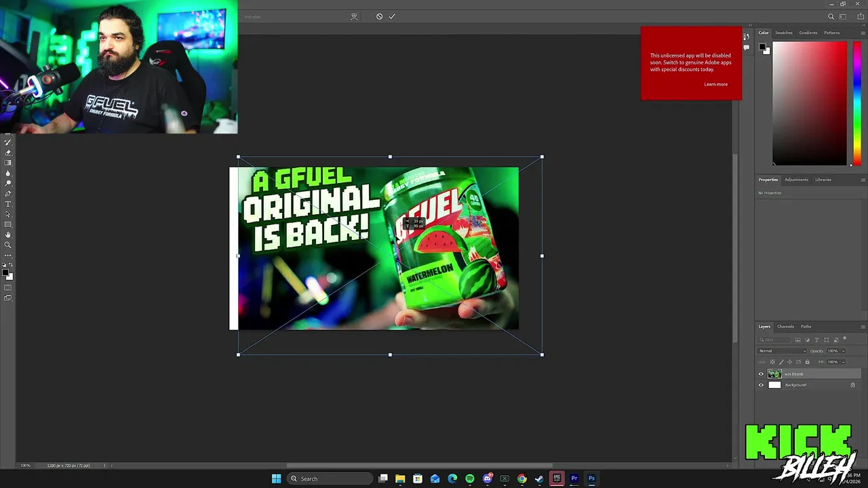
Task: Switch to the Channels tab
Action: click(785, 327)
